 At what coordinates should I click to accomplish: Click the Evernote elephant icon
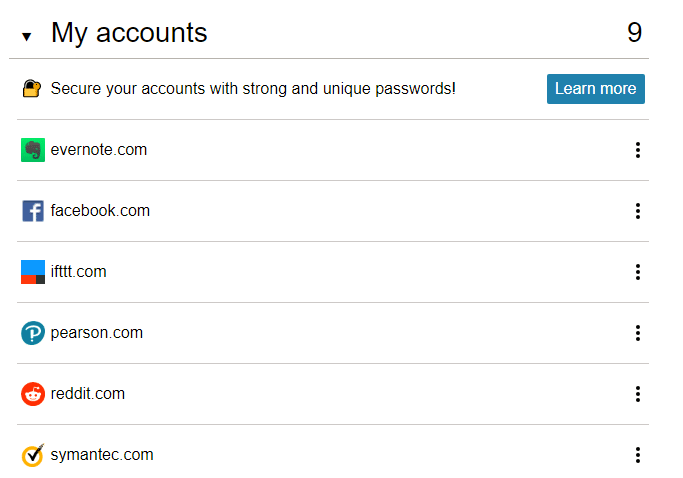pos(33,150)
